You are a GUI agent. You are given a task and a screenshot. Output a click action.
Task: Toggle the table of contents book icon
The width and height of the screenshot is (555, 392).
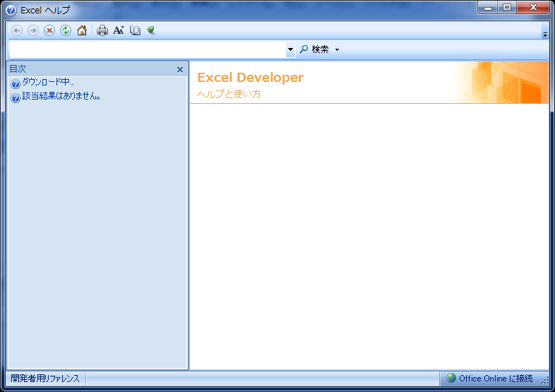135,30
